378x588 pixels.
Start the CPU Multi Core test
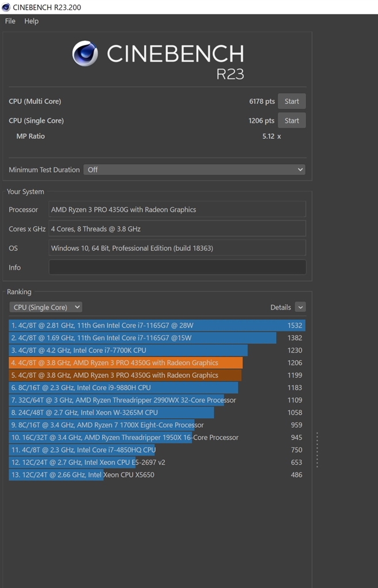[291, 102]
